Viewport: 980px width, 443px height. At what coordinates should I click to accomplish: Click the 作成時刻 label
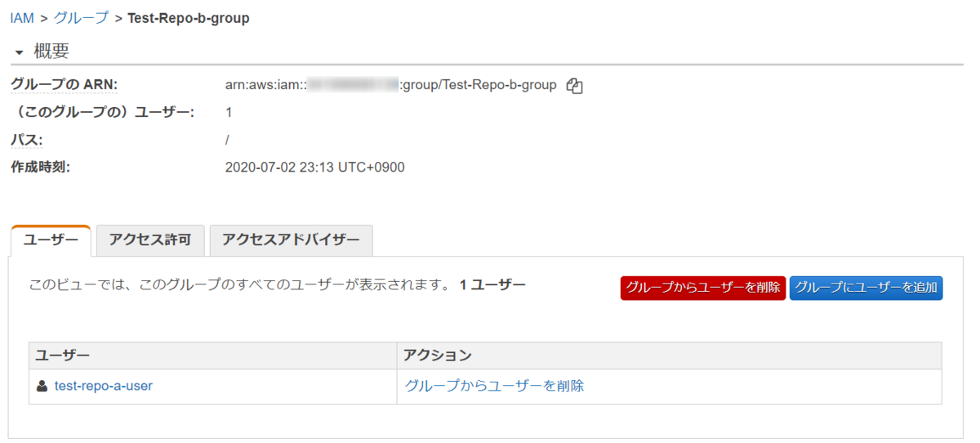click(x=40, y=168)
